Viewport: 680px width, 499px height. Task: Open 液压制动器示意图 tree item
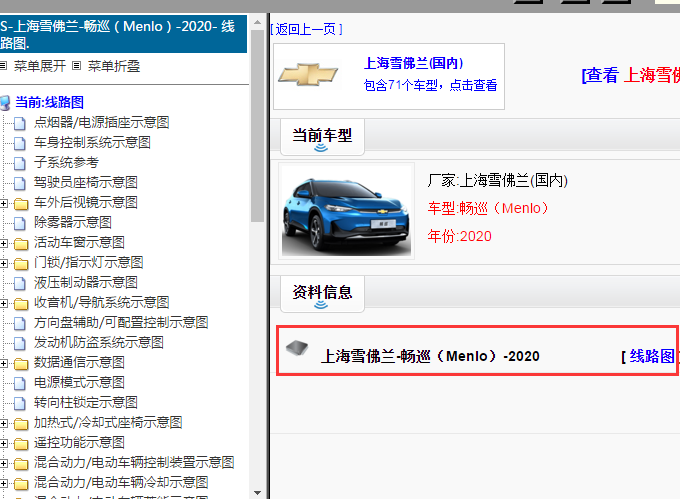[86, 283]
